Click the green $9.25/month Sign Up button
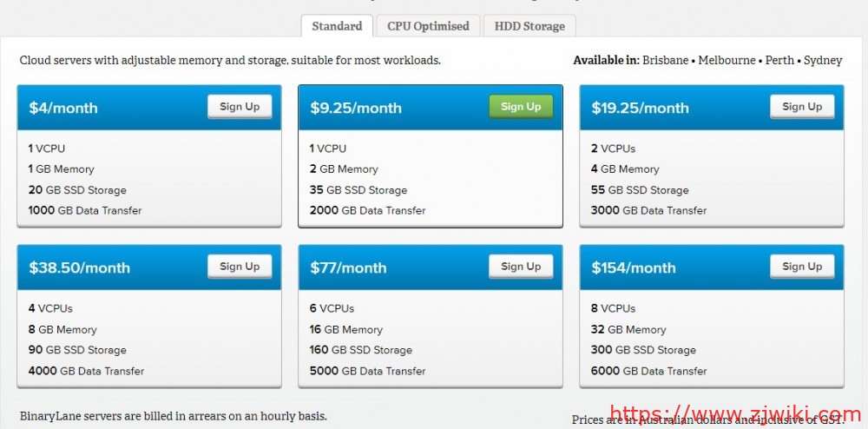 tap(521, 107)
